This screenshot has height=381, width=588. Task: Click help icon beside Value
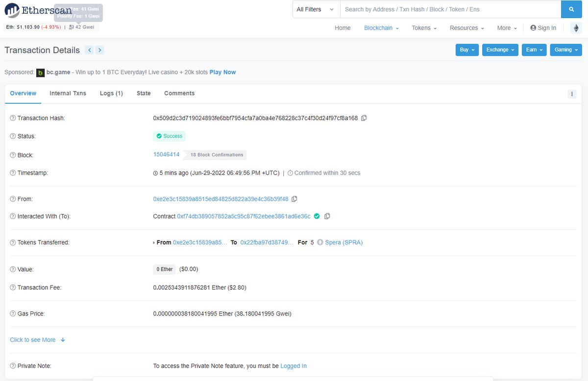[x=13, y=269]
